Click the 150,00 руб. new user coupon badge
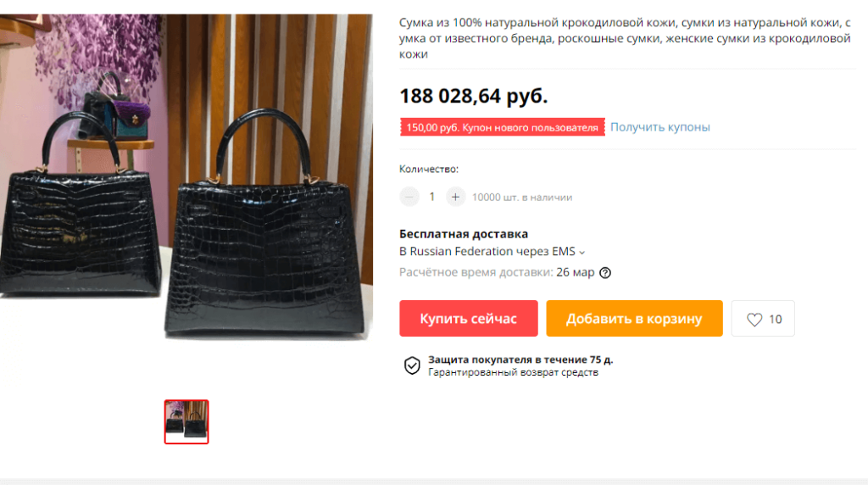Screen dimensions: 868x485 (x=502, y=127)
